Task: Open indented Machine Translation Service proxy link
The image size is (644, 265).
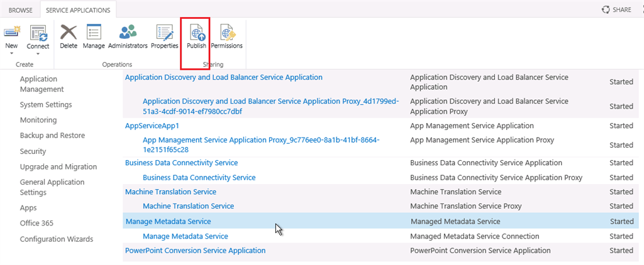Action: 189,206
